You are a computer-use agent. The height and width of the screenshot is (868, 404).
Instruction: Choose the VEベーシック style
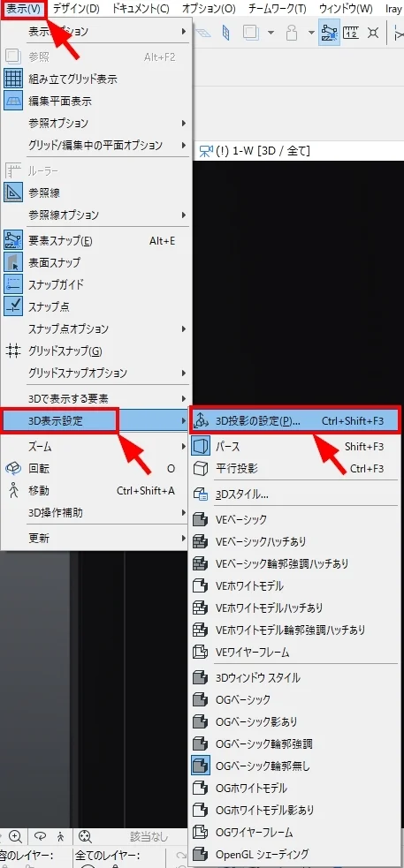pos(294,519)
